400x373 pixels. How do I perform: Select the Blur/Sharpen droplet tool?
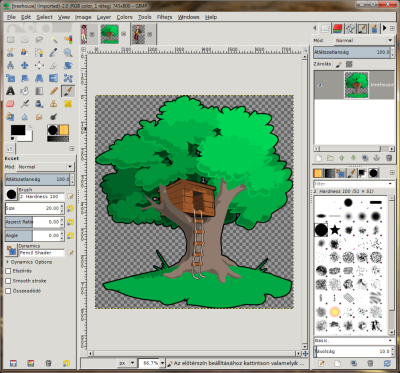(25, 117)
